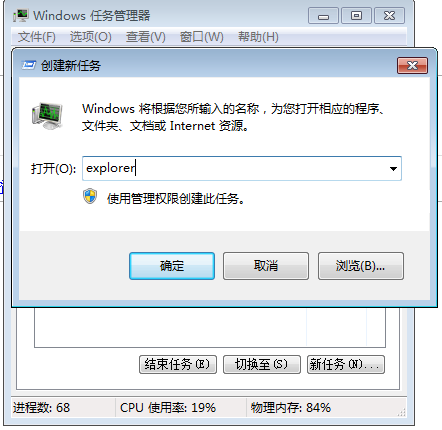Image resolution: width=442 pixels, height=430 pixels.
Task: Click the 取消 button
Action: pyautogui.click(x=266, y=266)
